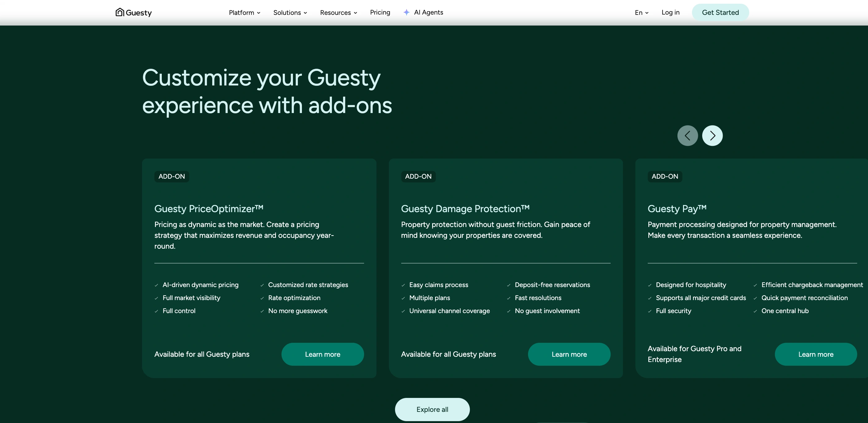Image resolution: width=868 pixels, height=423 pixels.
Task: Click 'Designed for hospitality' feature text
Action: pyautogui.click(x=691, y=285)
